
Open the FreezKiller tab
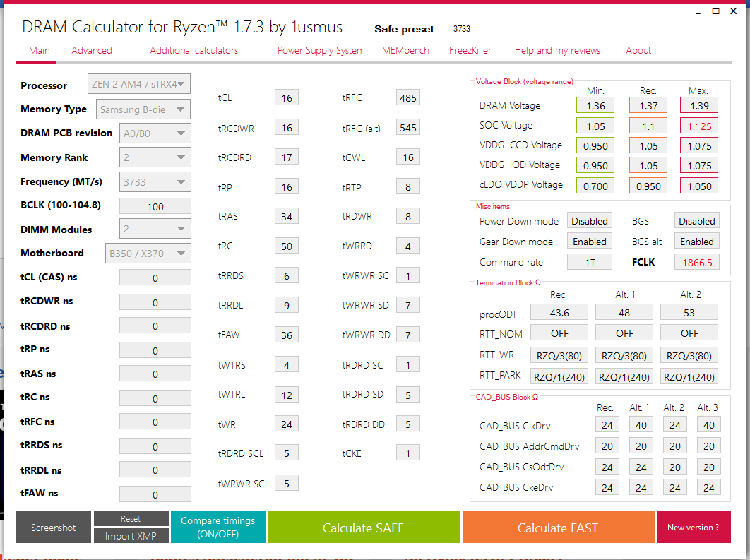point(470,50)
